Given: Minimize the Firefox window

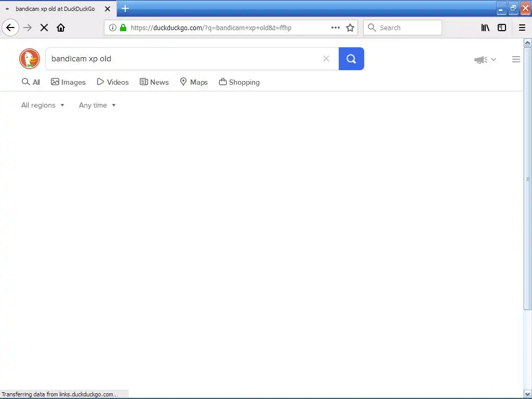Looking at the screenshot, I should [501, 8].
